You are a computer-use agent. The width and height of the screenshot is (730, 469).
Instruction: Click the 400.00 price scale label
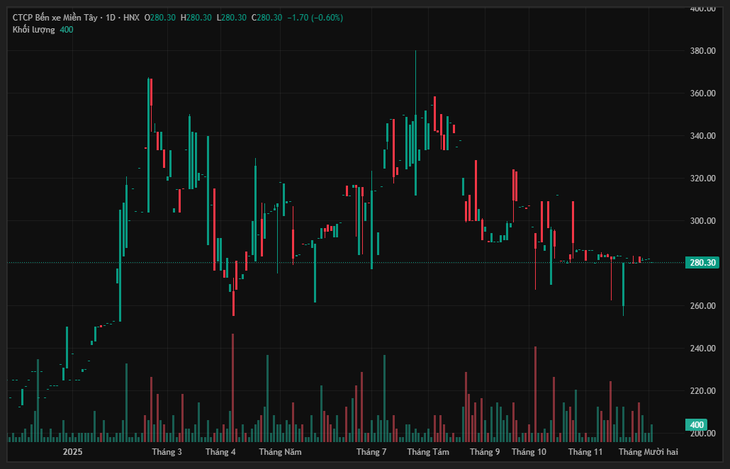pyautogui.click(x=702, y=9)
